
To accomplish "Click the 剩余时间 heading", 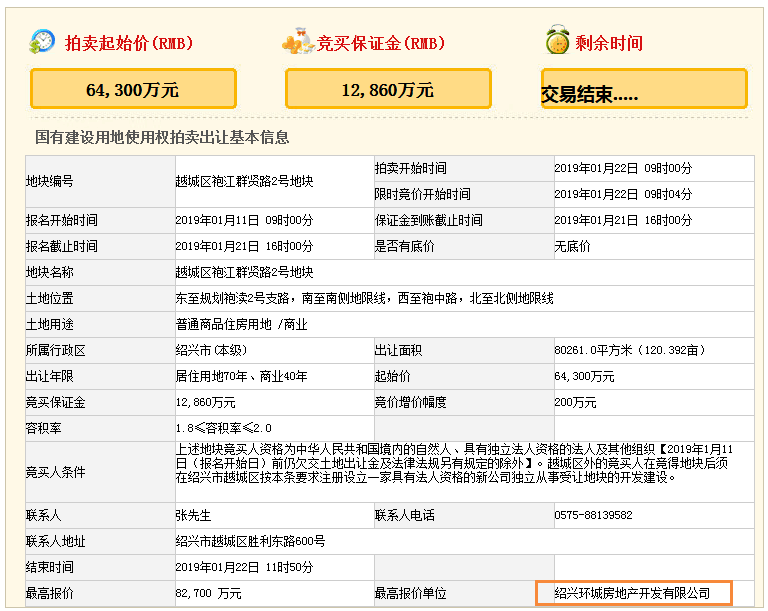I will (609, 43).
